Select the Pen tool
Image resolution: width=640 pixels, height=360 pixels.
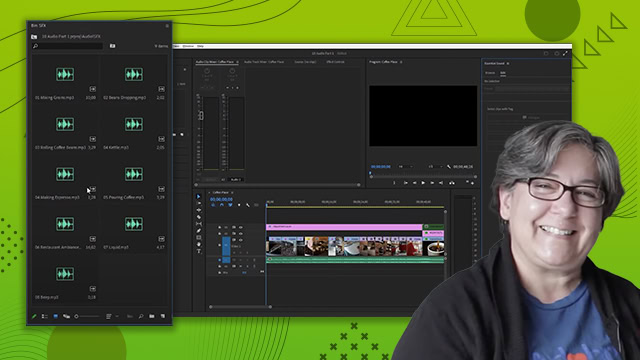coord(199,231)
